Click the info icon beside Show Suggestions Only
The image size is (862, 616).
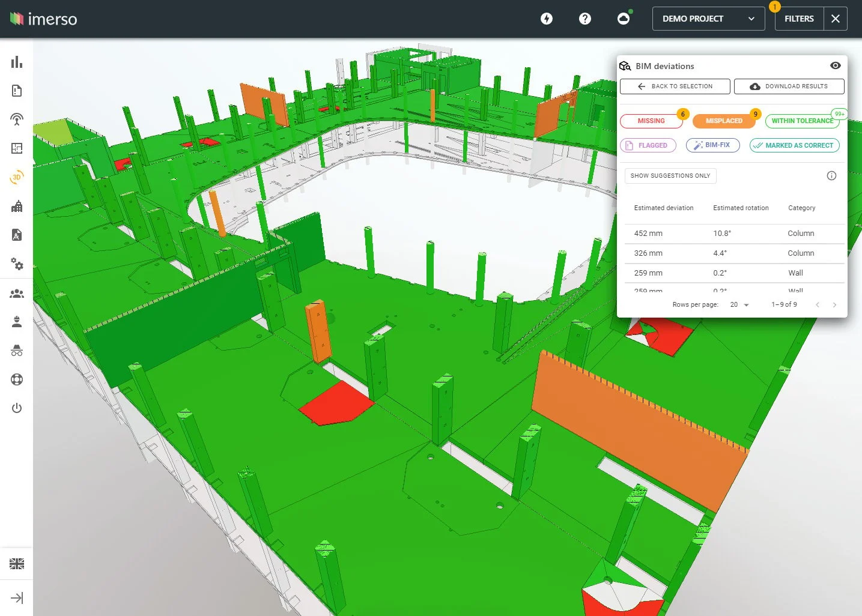tap(831, 175)
